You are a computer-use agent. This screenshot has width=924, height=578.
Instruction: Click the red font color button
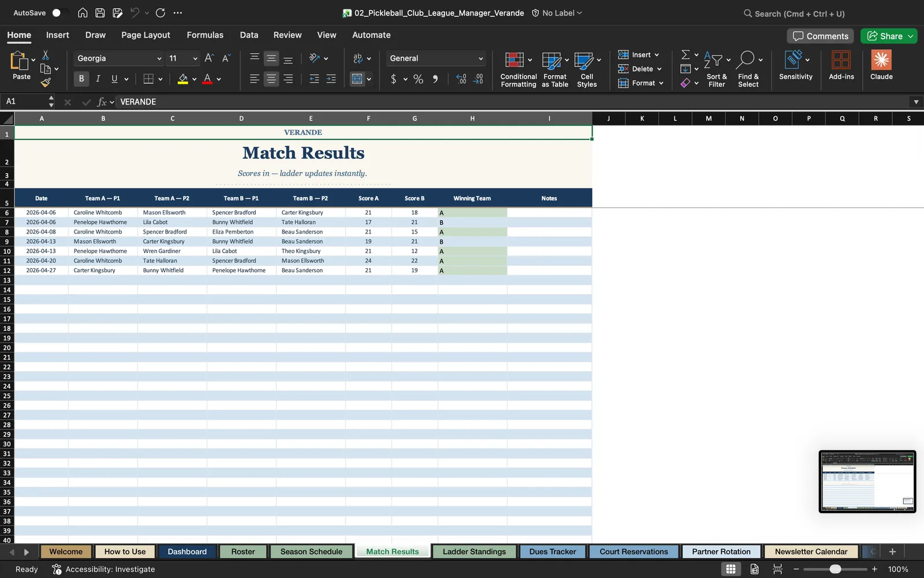point(207,79)
